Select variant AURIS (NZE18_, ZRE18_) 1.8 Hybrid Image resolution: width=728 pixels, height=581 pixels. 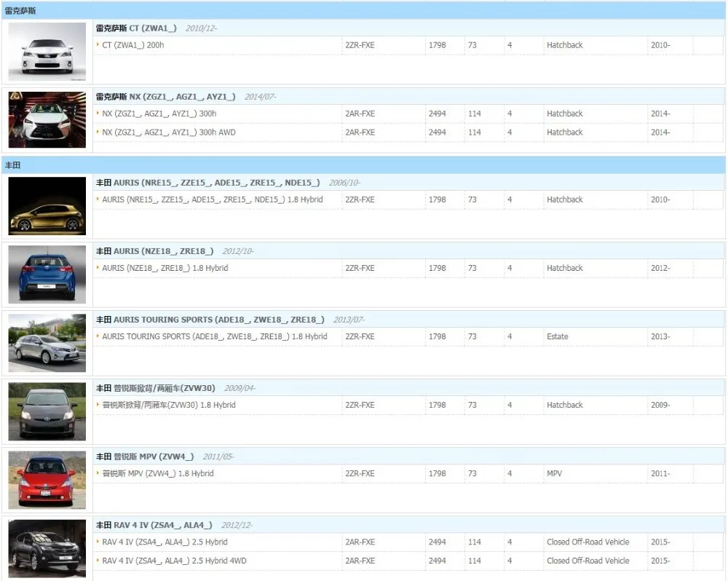point(165,268)
